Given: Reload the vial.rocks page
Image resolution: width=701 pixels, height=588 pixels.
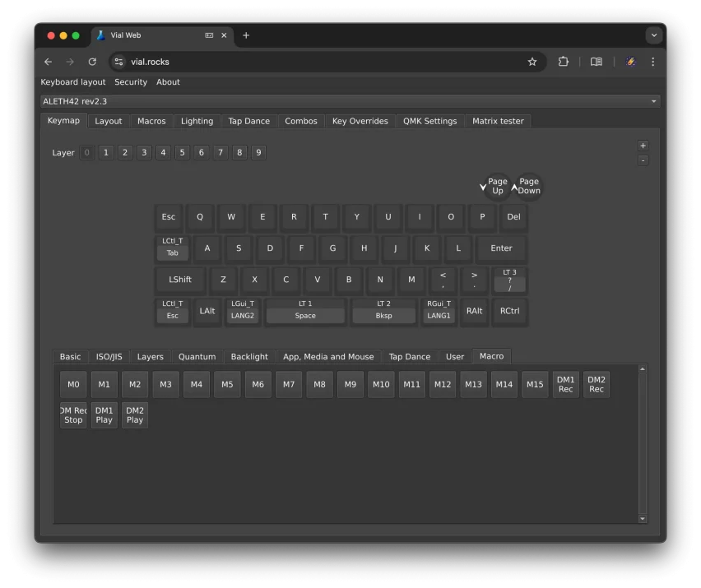Looking at the screenshot, I should click(92, 62).
